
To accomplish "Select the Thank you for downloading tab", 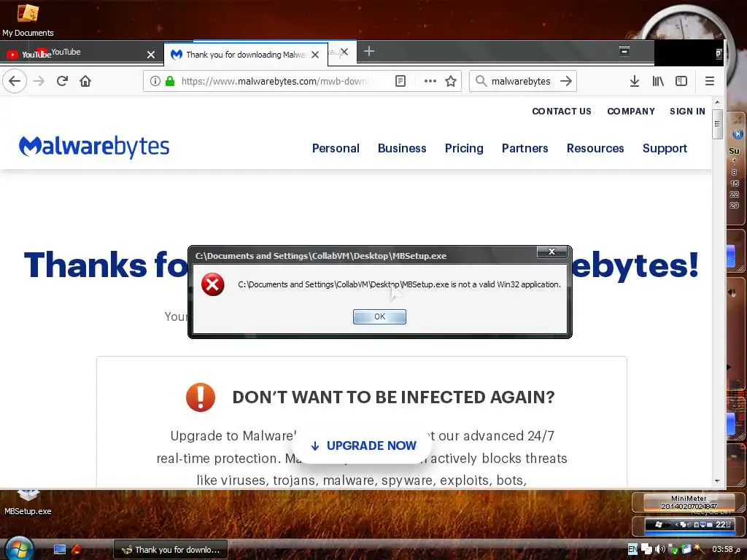I will click(245, 54).
